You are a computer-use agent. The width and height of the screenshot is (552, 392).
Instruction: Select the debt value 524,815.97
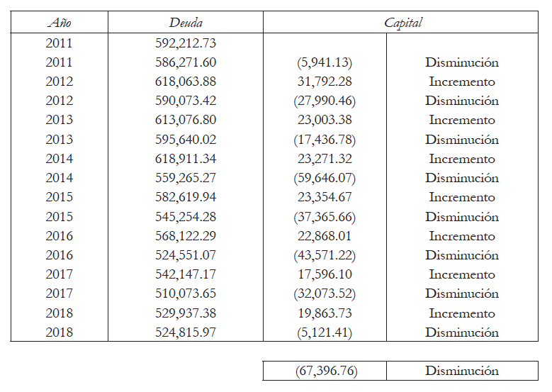186,332
